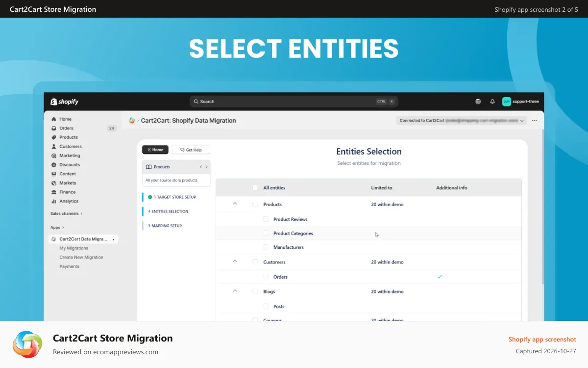The width and height of the screenshot is (588, 368).
Task: Open the support-three account avatar
Action: click(x=507, y=102)
